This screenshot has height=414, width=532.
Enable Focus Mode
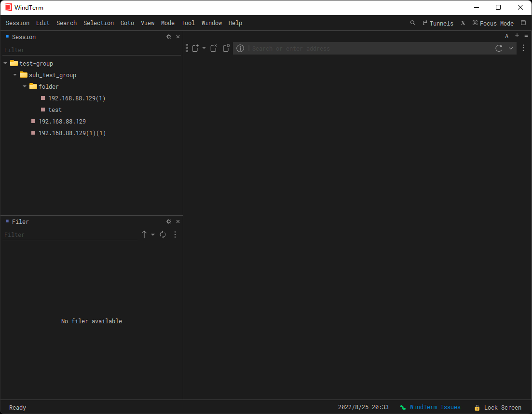pos(493,23)
